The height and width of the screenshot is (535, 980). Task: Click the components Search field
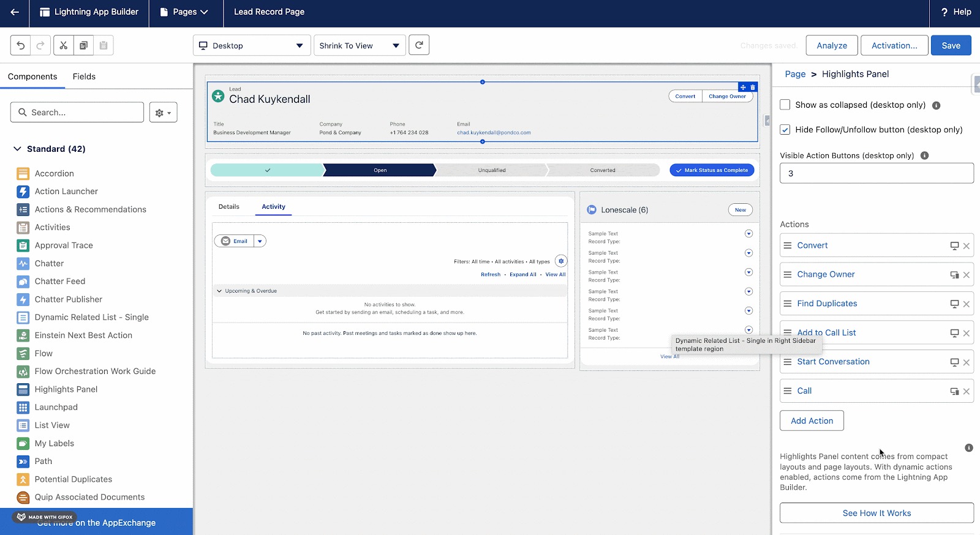[77, 113]
